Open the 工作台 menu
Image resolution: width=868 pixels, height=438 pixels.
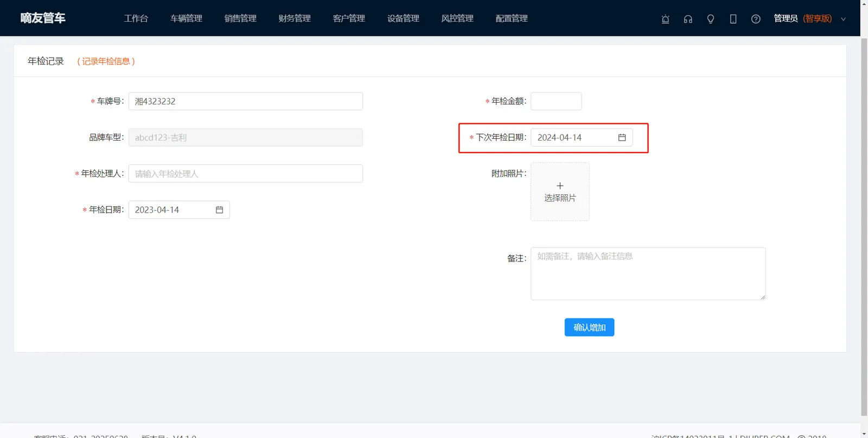[x=136, y=18]
